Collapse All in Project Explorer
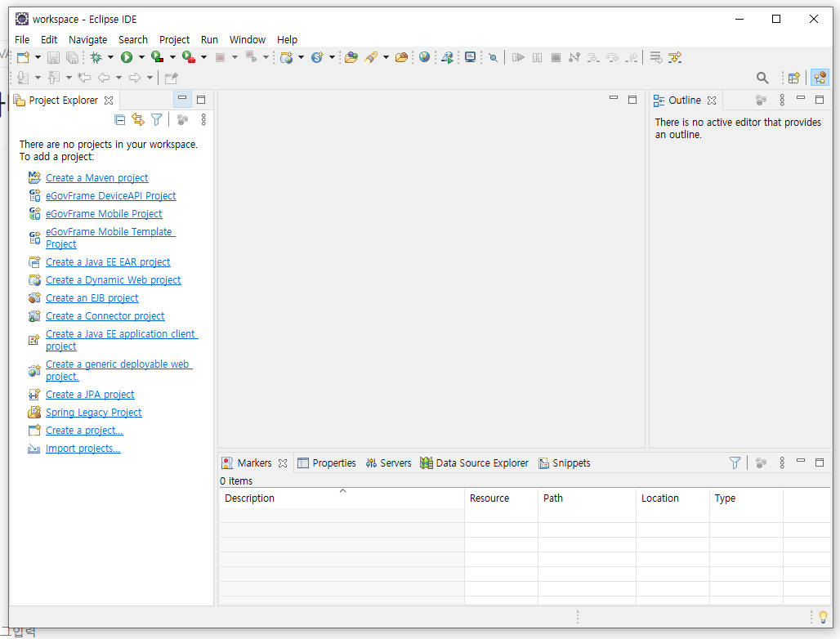This screenshot has width=840, height=639. click(x=120, y=120)
